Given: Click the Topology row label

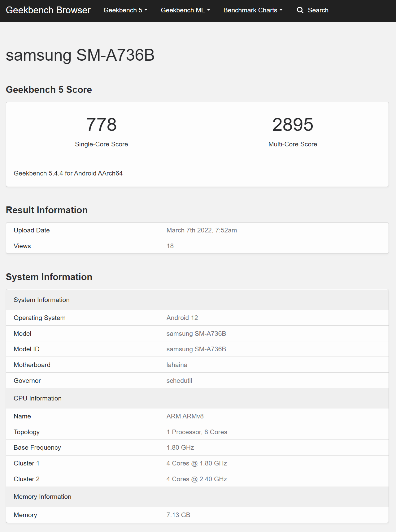Looking at the screenshot, I should pyautogui.click(x=27, y=432).
